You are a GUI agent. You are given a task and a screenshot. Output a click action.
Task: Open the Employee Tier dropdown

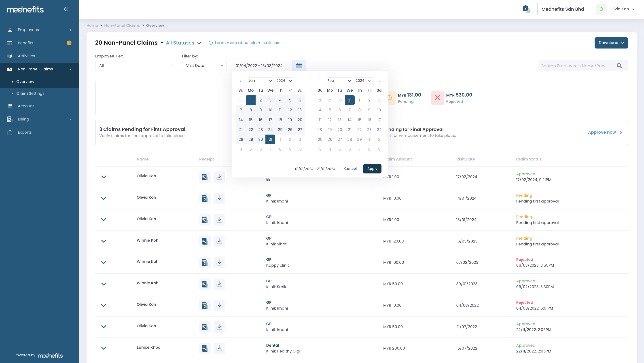pyautogui.click(x=136, y=65)
